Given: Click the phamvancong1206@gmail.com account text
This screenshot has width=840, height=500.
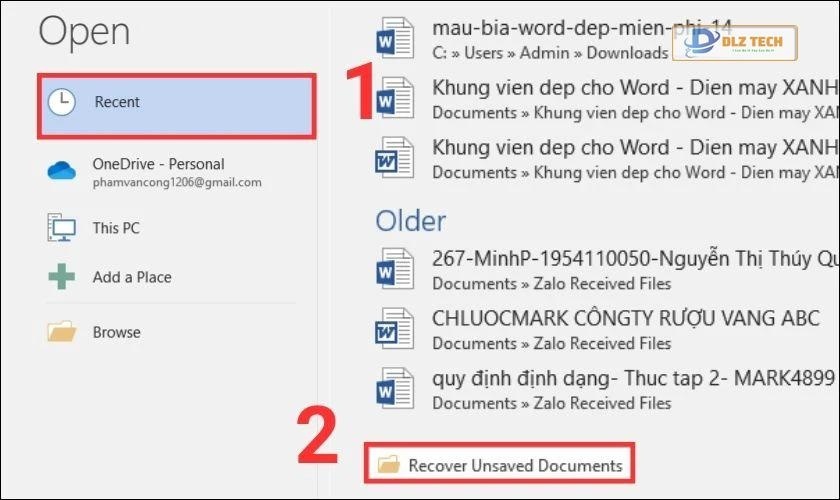Looking at the screenshot, I should pyautogui.click(x=177, y=182).
